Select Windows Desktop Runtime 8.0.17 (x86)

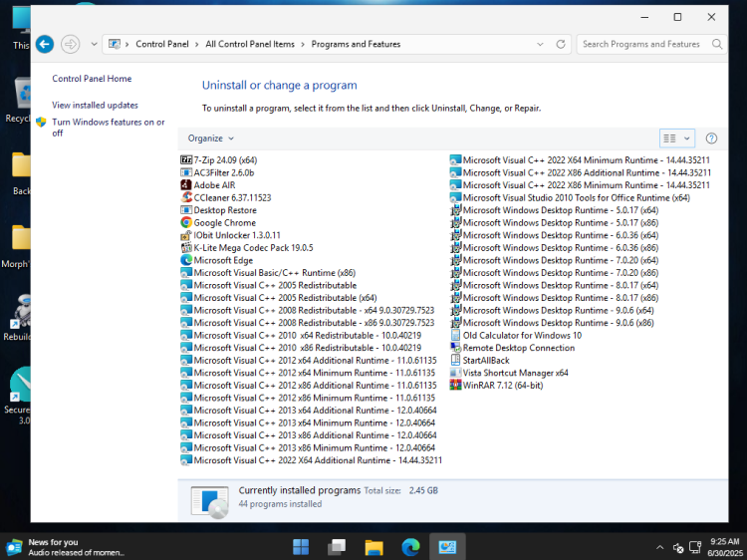click(x=560, y=298)
